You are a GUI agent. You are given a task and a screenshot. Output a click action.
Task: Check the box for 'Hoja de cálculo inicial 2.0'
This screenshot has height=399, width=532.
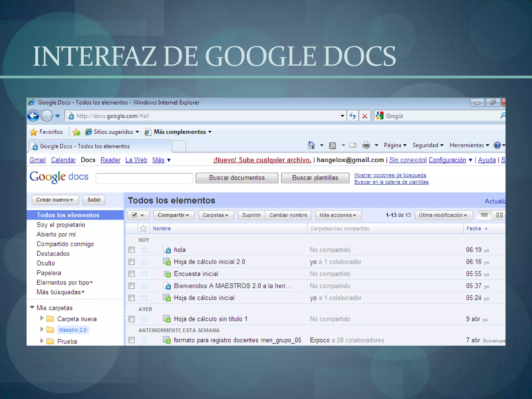pyautogui.click(x=132, y=262)
